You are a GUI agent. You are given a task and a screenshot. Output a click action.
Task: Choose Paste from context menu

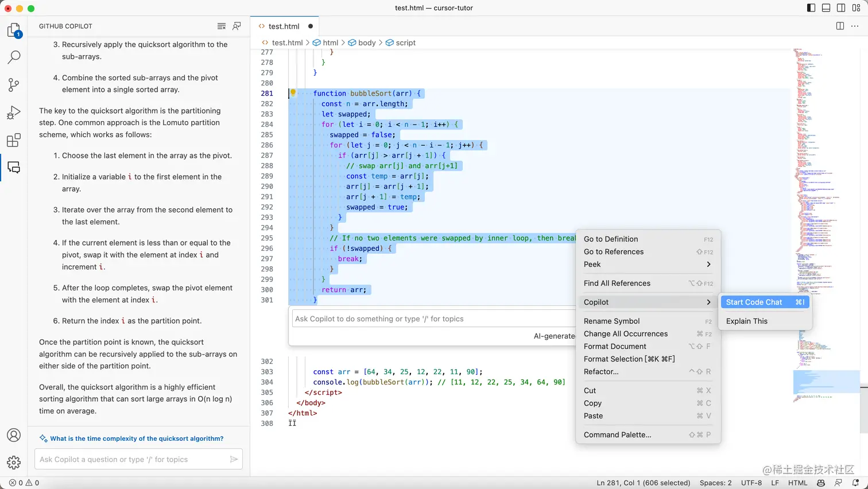(x=648, y=416)
